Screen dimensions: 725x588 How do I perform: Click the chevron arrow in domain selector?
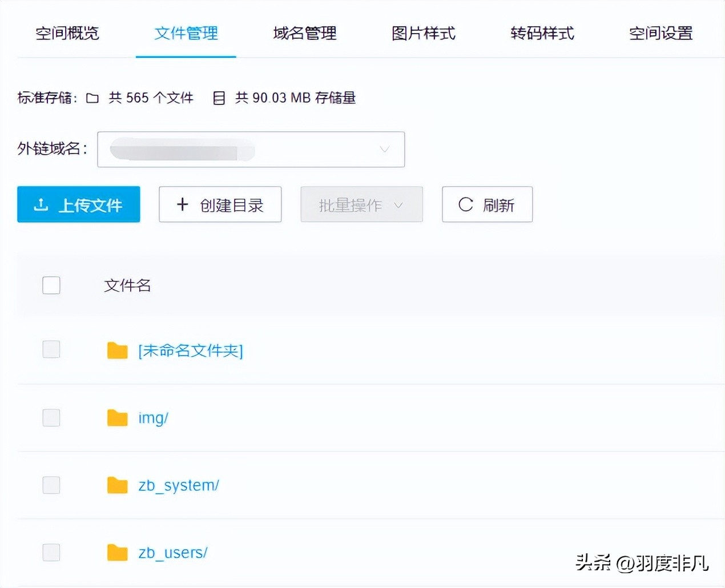[x=384, y=149]
